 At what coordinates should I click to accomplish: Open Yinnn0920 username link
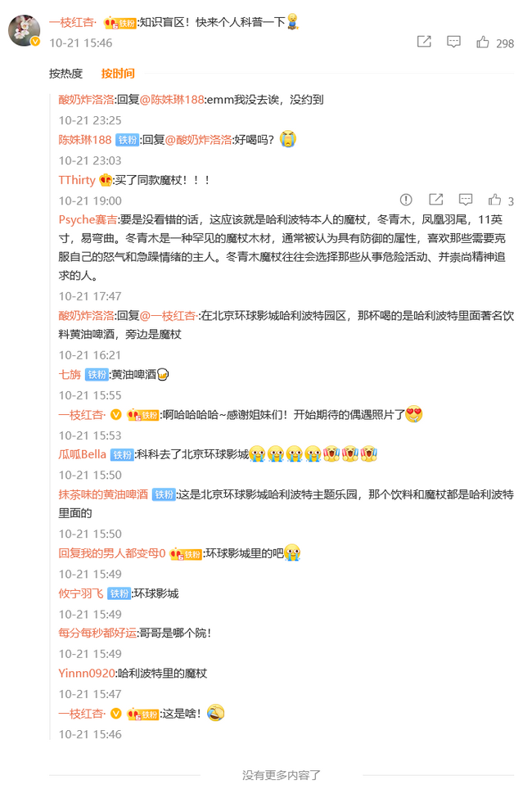87,674
